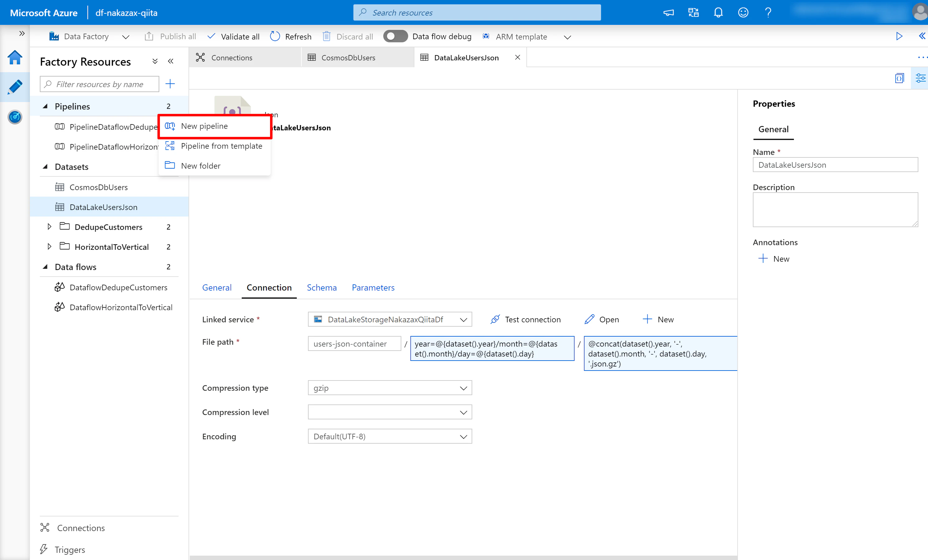Click the dataset Name field
Viewport: 928px width, 560px height.
[x=835, y=165]
